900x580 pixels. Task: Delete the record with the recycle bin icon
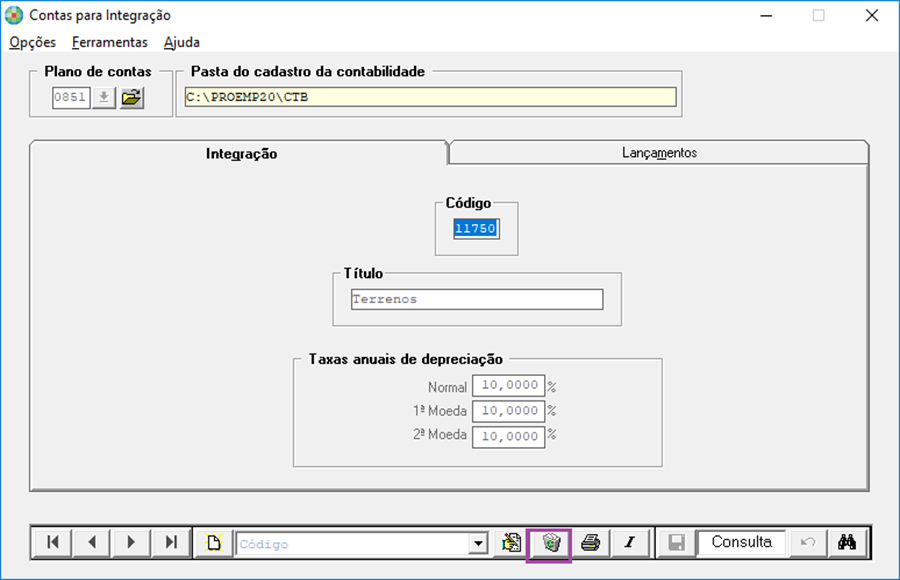point(550,542)
